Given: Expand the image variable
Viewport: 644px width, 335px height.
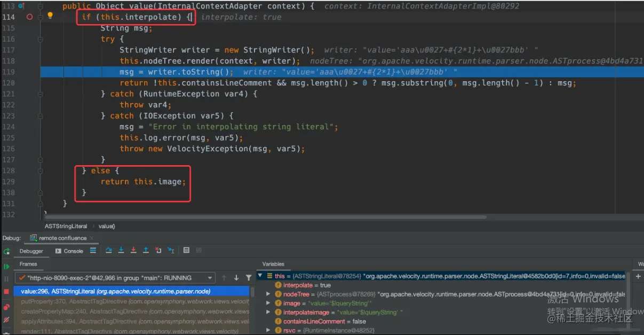Looking at the screenshot, I should click(268, 303).
